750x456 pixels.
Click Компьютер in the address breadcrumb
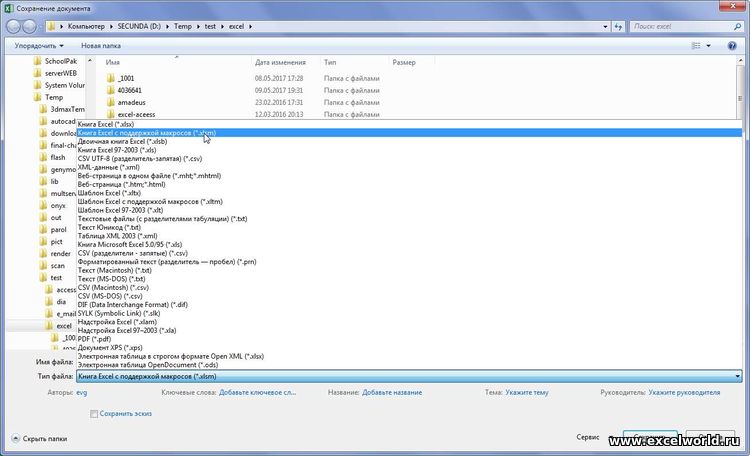pyautogui.click(x=86, y=26)
